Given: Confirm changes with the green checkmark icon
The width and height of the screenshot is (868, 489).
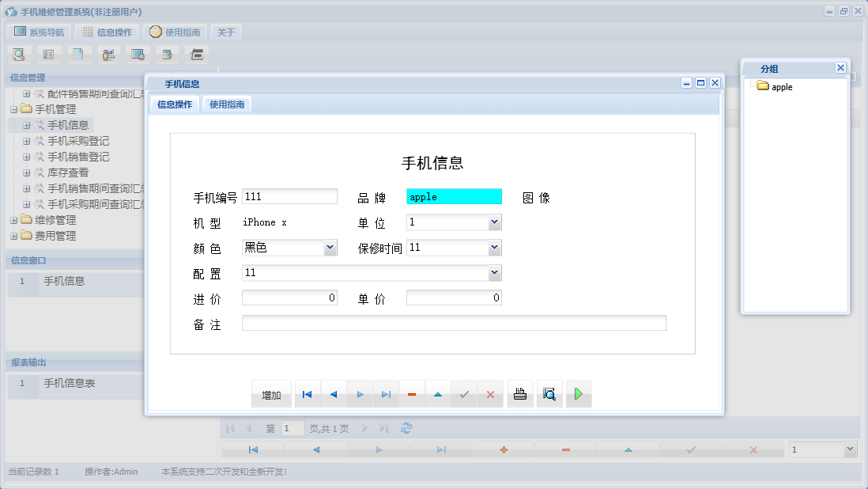Looking at the screenshot, I should click(463, 393).
